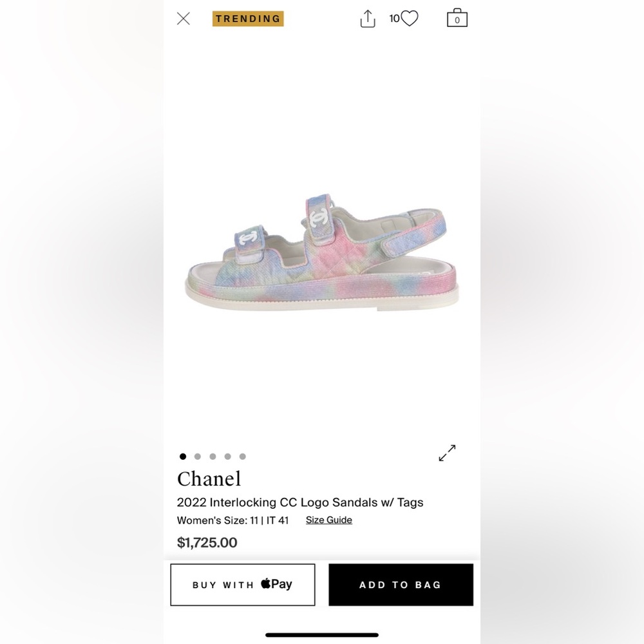This screenshot has width=644, height=644.
Task: Open the shopping bag icon
Action: [457, 18]
